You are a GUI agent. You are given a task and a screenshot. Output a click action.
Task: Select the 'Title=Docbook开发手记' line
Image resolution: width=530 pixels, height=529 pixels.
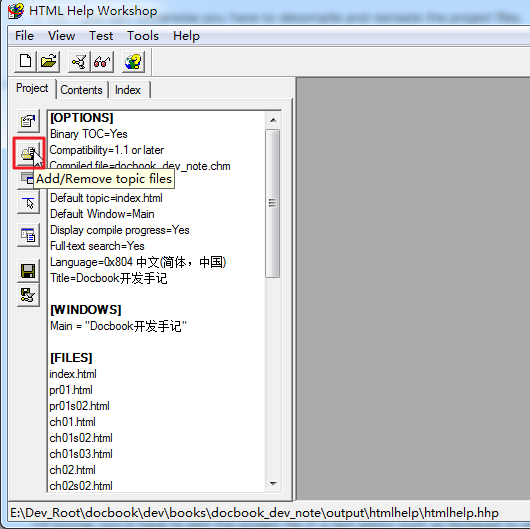109,278
